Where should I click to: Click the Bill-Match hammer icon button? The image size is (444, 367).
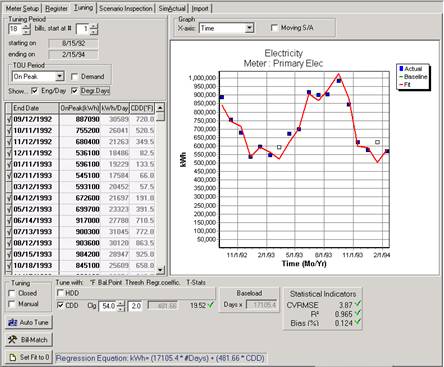tap(13, 340)
